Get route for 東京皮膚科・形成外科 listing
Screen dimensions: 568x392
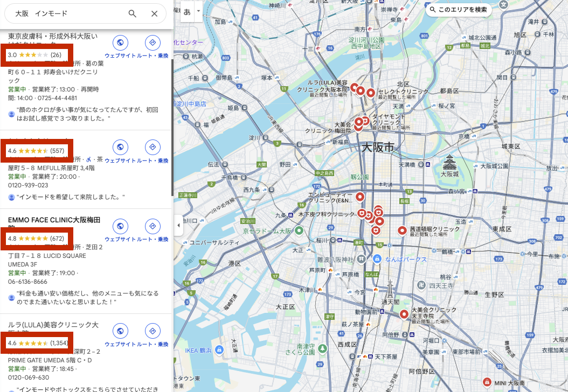(x=153, y=43)
